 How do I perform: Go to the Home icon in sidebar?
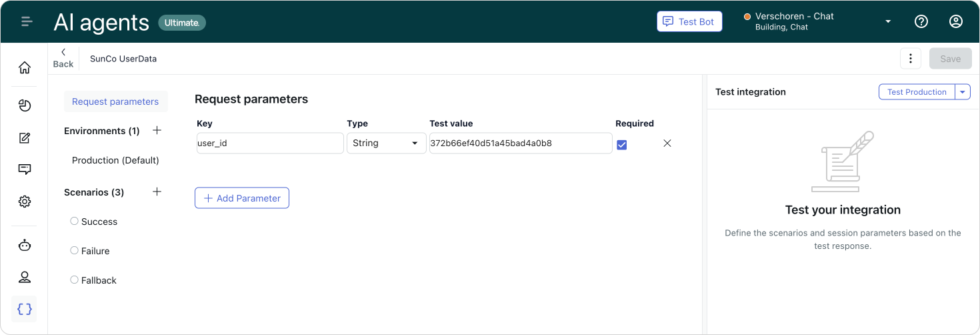coord(25,67)
